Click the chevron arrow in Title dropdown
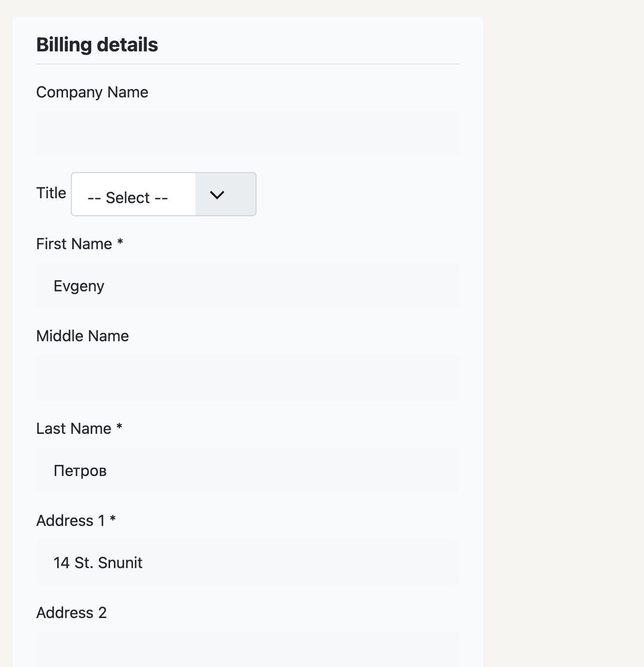Viewport: 644px width, 667px height. [217, 195]
